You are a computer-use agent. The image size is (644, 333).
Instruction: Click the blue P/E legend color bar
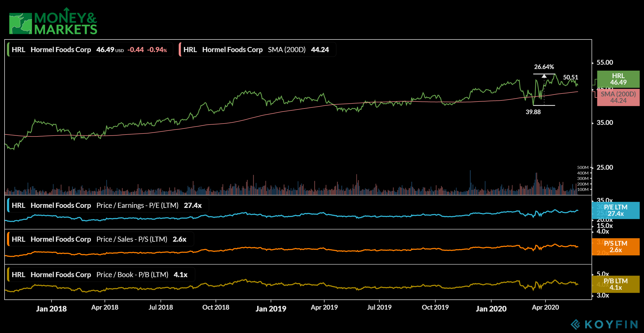point(8,205)
